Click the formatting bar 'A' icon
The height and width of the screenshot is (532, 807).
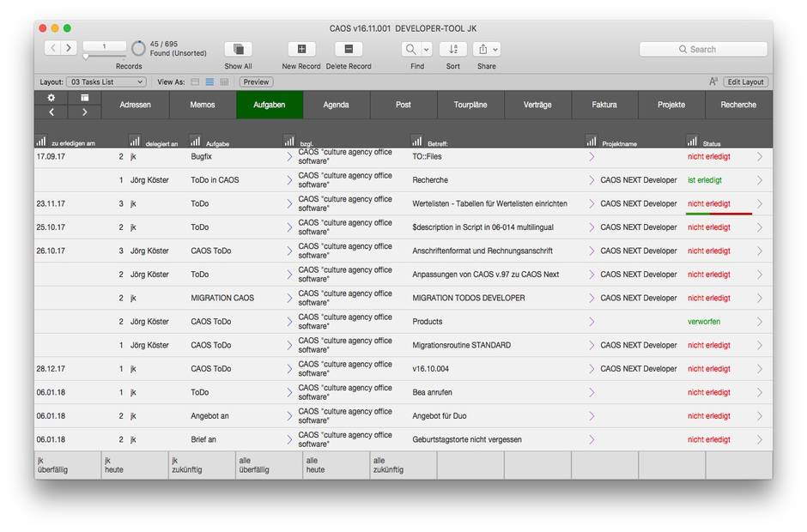pyautogui.click(x=713, y=82)
